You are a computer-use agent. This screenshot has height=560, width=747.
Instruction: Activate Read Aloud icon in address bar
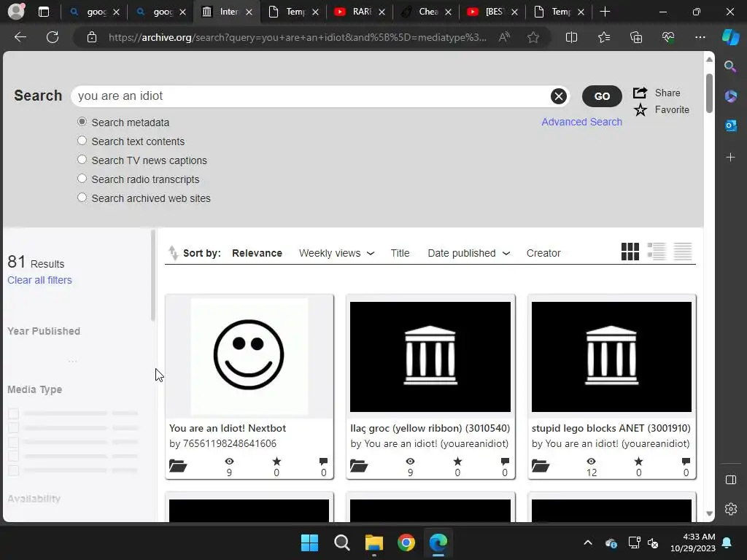click(x=504, y=37)
